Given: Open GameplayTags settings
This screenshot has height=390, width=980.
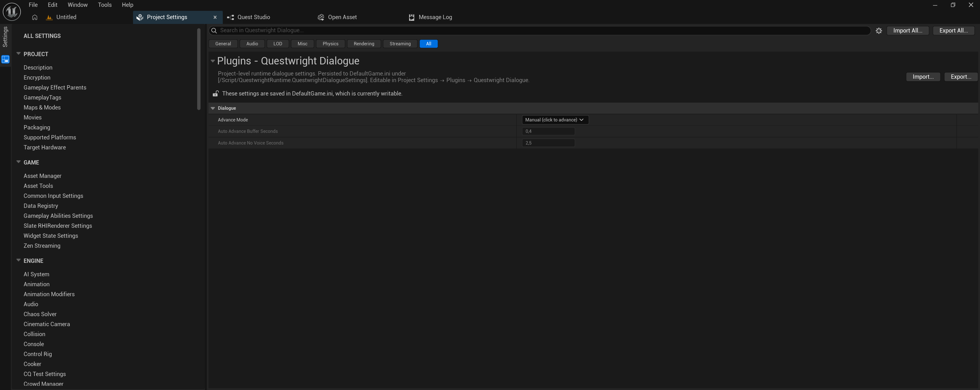Looking at the screenshot, I should coord(42,97).
